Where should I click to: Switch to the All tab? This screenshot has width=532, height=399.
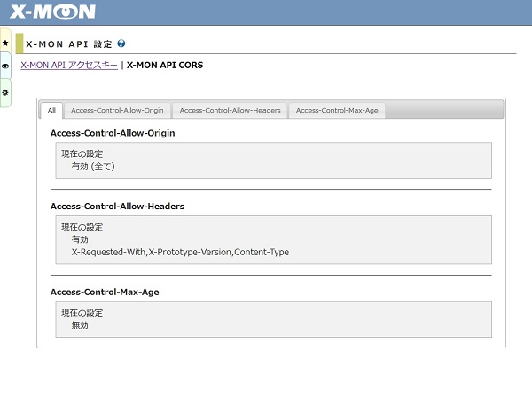click(51, 110)
